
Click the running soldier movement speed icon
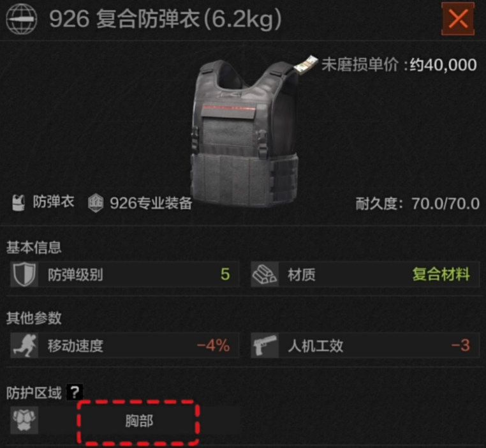point(24,345)
